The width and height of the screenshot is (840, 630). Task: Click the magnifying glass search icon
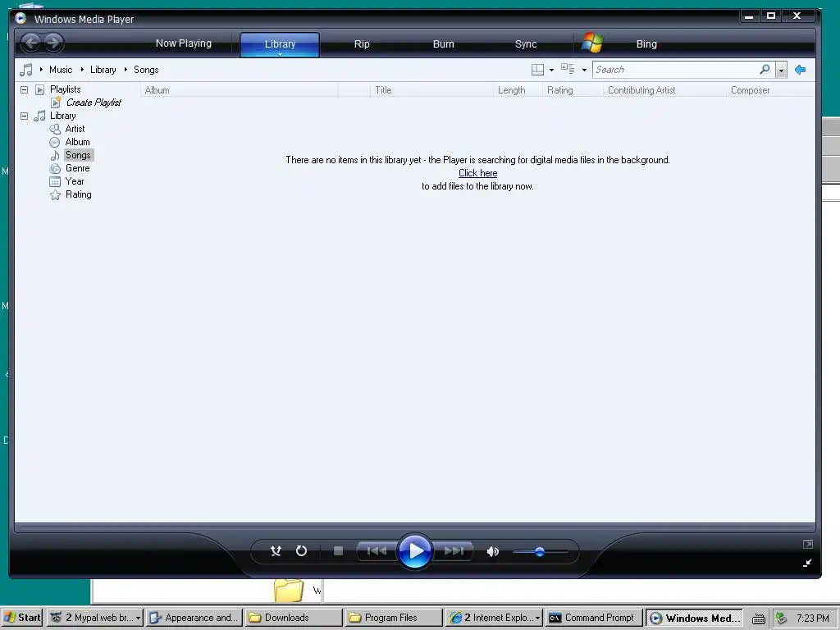pos(765,70)
